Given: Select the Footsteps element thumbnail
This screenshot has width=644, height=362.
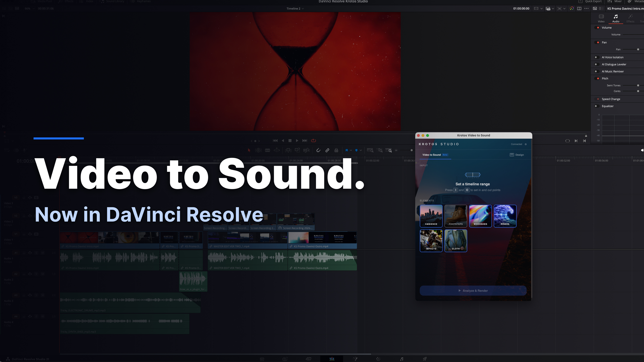Looking at the screenshot, I should 456,216.
